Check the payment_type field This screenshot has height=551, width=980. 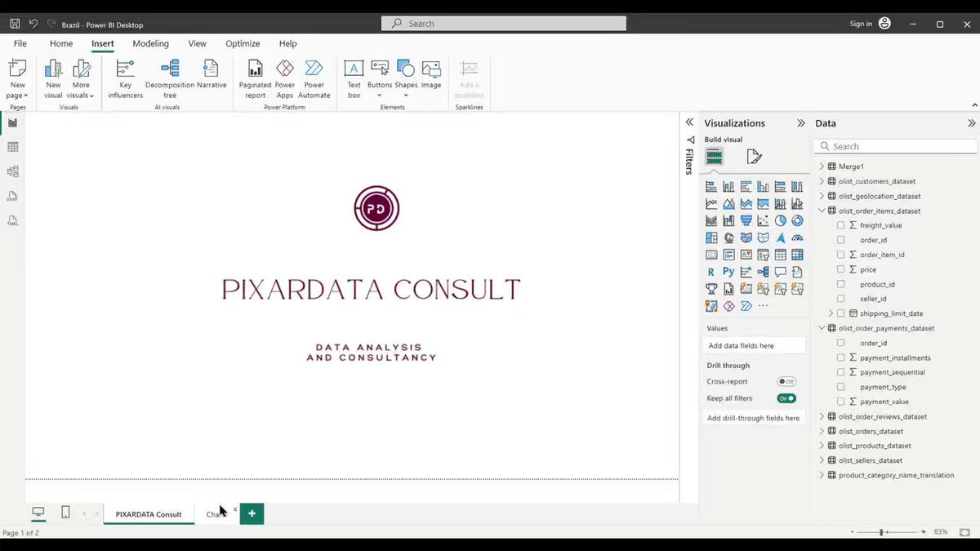tap(840, 387)
